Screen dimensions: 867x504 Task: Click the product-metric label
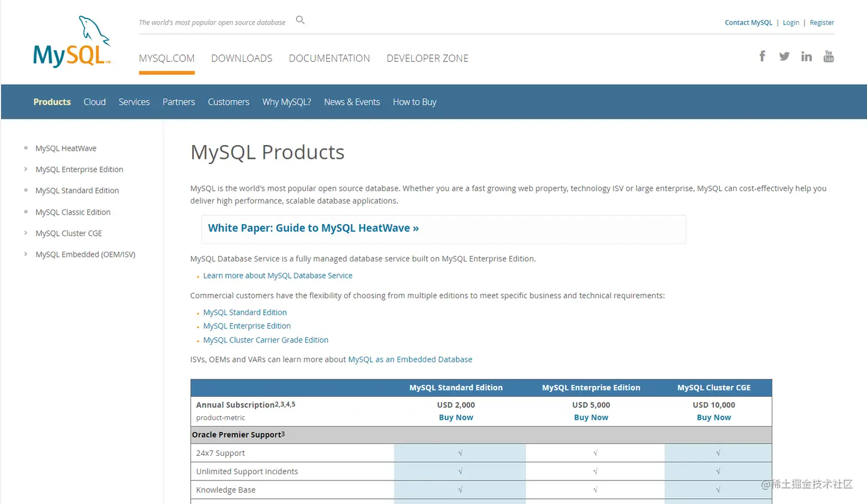coord(220,417)
